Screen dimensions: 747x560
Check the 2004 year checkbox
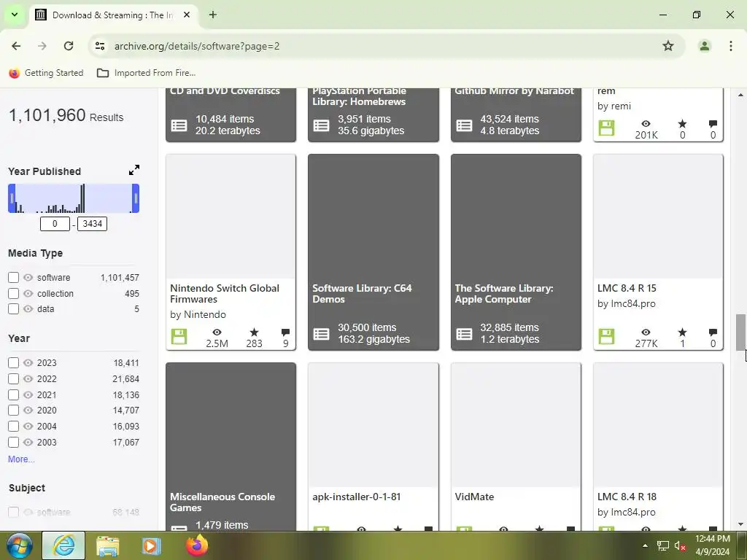click(13, 426)
